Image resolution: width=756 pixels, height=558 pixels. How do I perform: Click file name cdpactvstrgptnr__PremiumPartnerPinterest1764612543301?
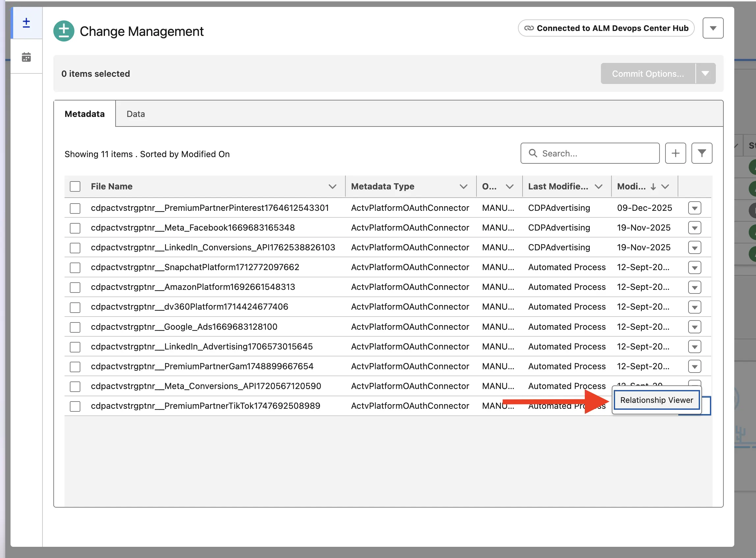click(210, 208)
